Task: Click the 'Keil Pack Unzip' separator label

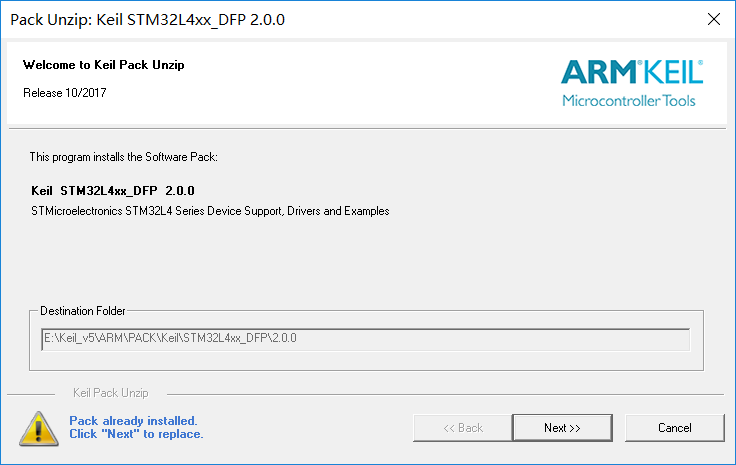Action: click(111, 393)
